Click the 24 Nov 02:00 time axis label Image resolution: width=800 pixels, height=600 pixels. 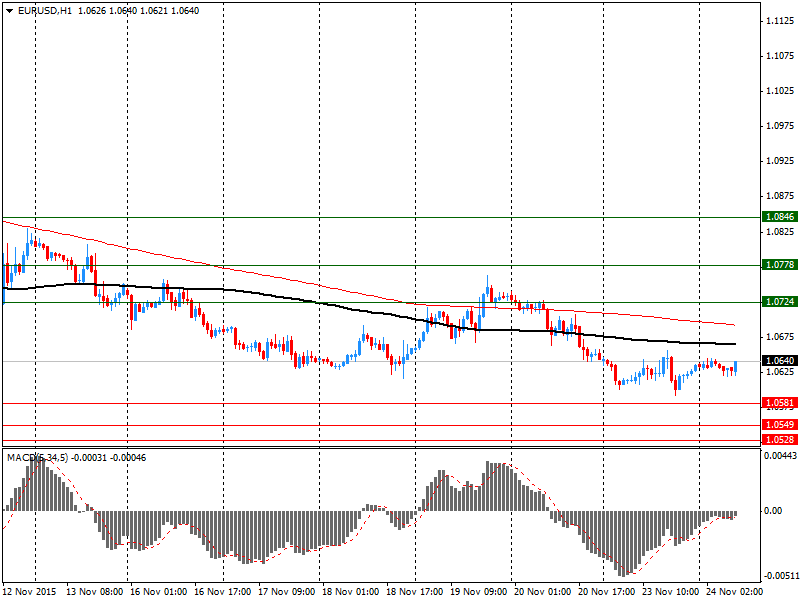coord(734,592)
